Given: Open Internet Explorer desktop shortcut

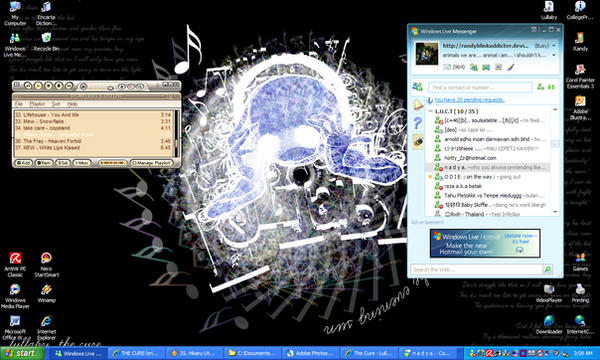Looking at the screenshot, I should coord(46,328).
